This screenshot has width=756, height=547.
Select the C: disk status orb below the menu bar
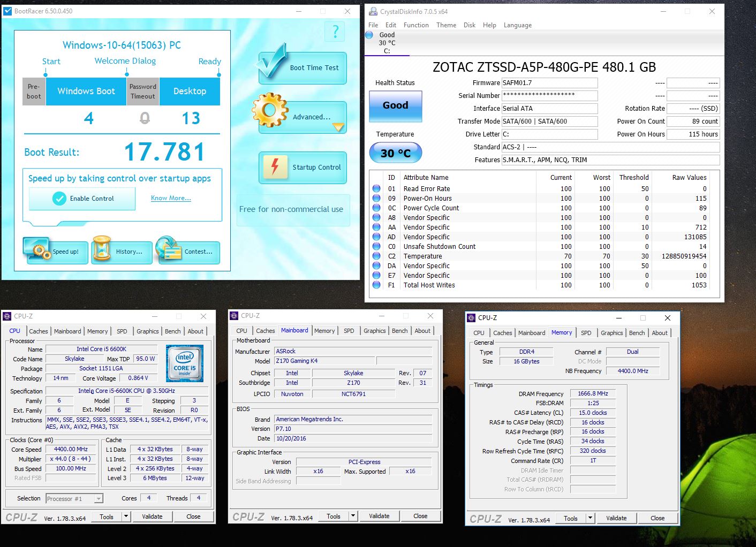tap(369, 35)
